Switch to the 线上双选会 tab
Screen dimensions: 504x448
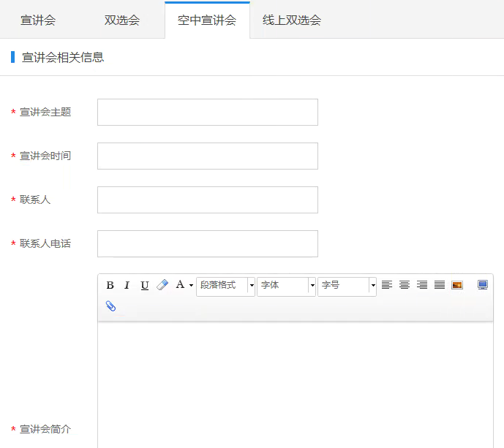pyautogui.click(x=292, y=20)
